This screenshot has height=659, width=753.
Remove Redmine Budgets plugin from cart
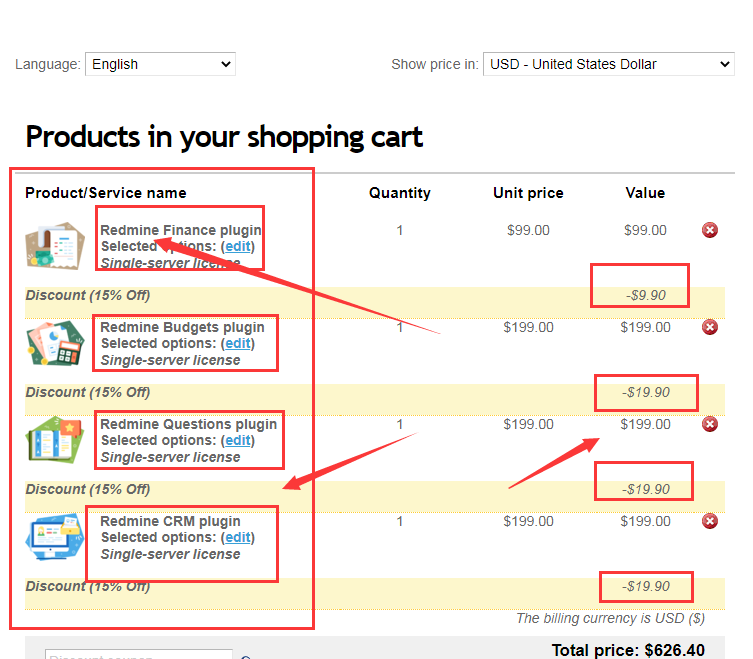pos(710,327)
